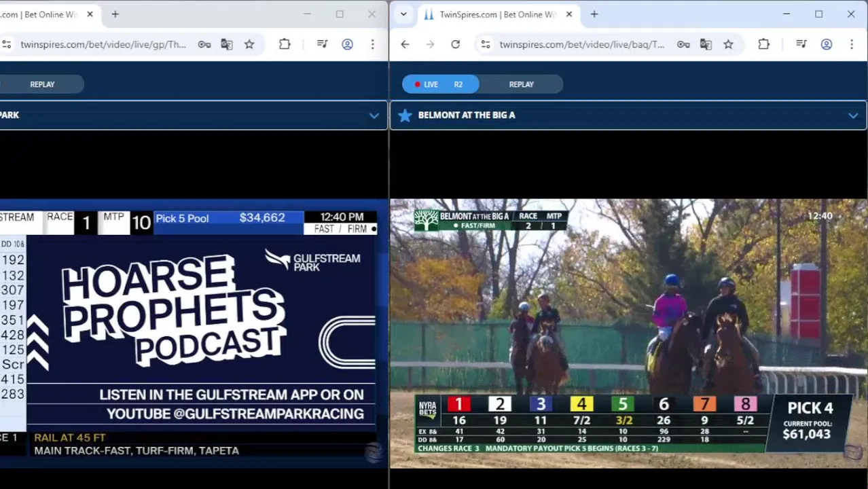This screenshot has width=868, height=489.
Task: Reload the page in right window
Action: tap(456, 44)
